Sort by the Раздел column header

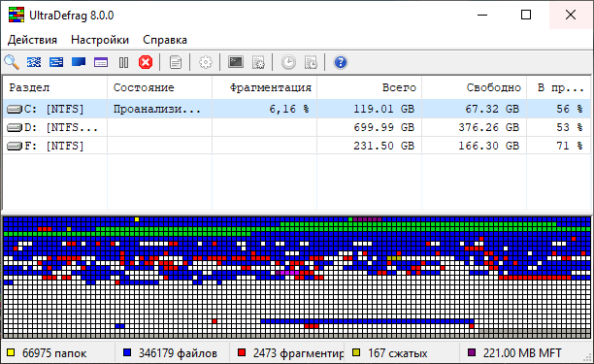(55, 87)
